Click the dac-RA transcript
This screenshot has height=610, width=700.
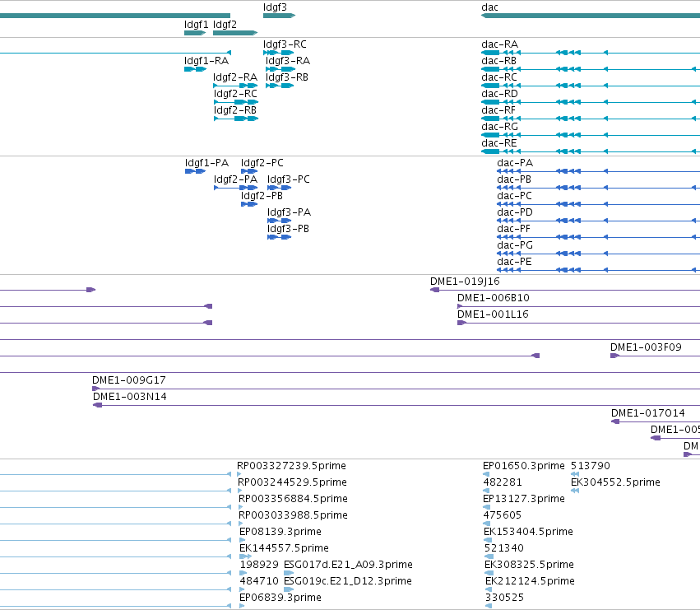[590, 53]
